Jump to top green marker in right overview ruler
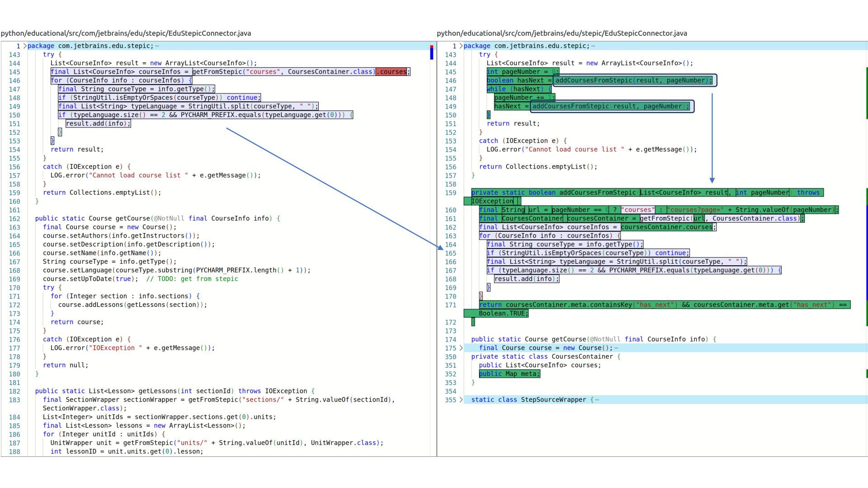868x488 pixels. [867, 93]
